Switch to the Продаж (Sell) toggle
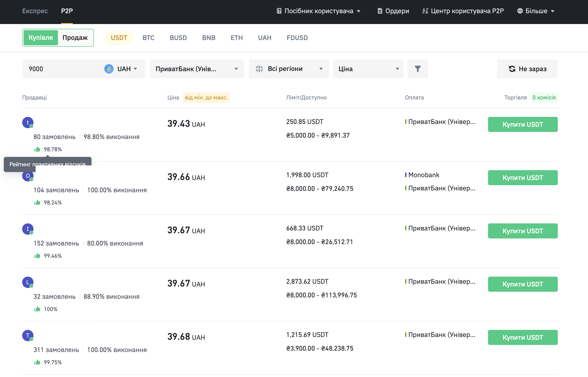 (75, 38)
